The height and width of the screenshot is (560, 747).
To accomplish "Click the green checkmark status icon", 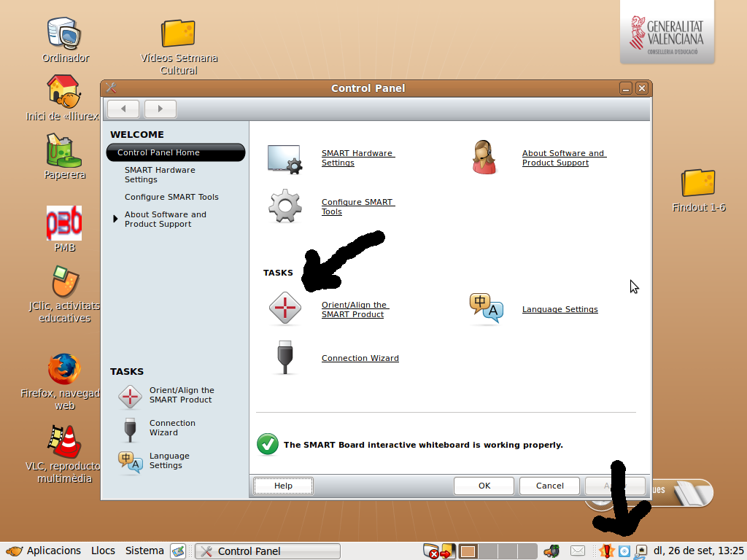I will click(268, 444).
